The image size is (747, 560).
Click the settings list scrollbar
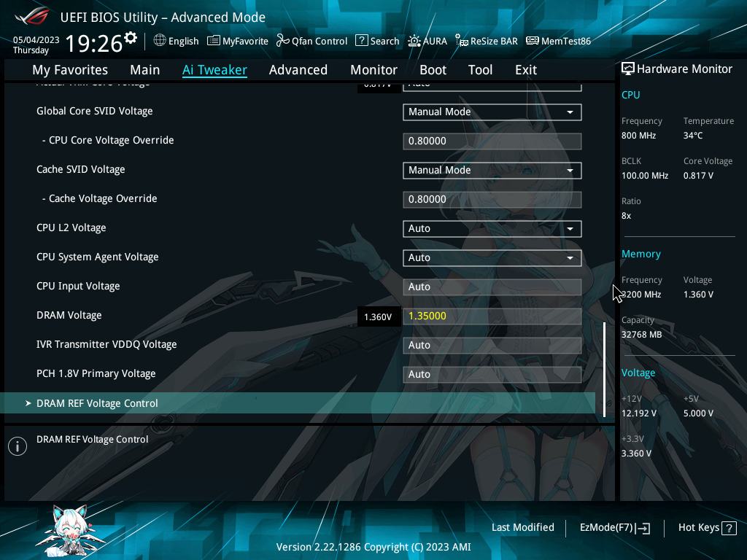(605, 370)
